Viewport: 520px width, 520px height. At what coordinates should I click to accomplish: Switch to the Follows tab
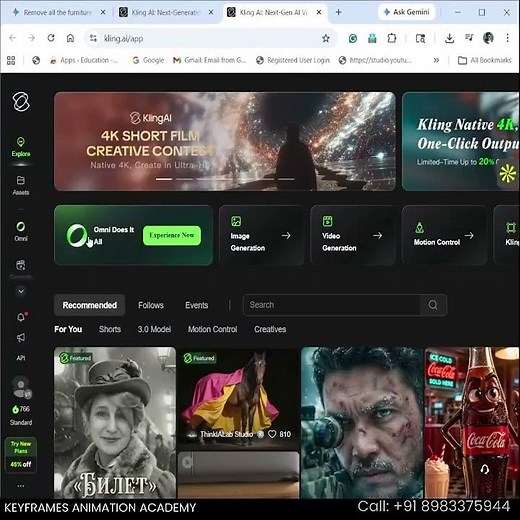pos(151,305)
